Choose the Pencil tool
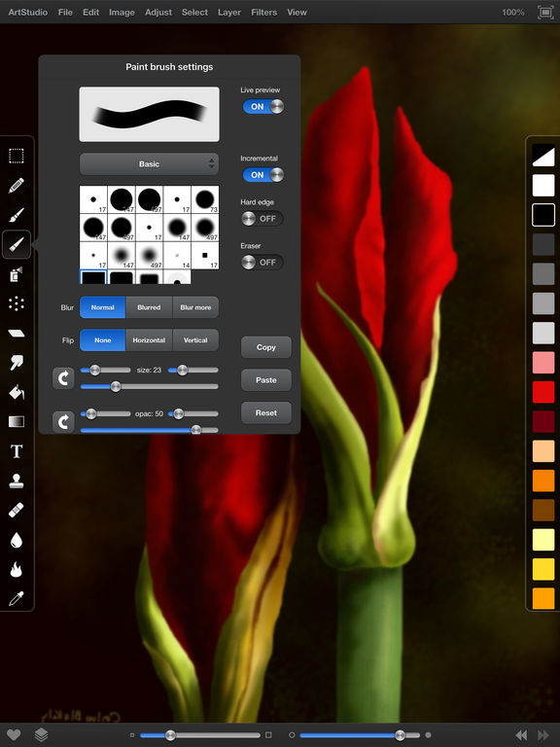The image size is (560, 747). pos(17,186)
